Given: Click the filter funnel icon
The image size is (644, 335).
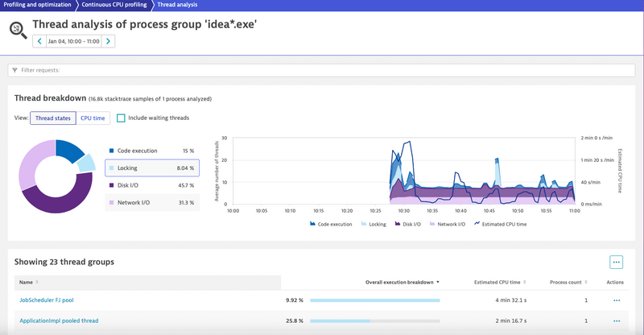Looking at the screenshot, I should pyautogui.click(x=14, y=70).
